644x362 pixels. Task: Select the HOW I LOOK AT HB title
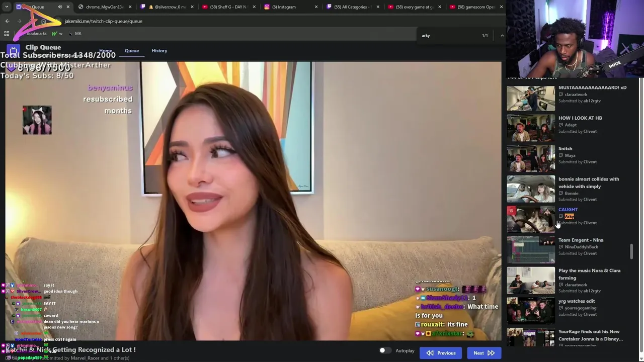(580, 118)
